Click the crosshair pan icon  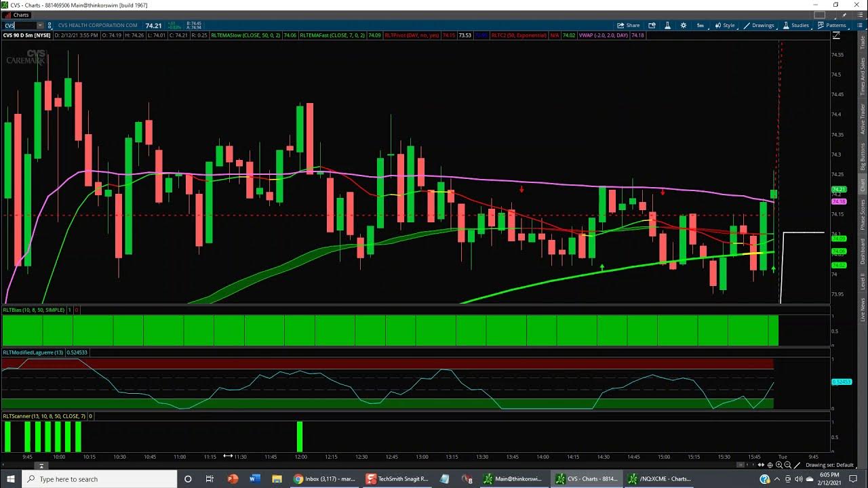point(770,465)
